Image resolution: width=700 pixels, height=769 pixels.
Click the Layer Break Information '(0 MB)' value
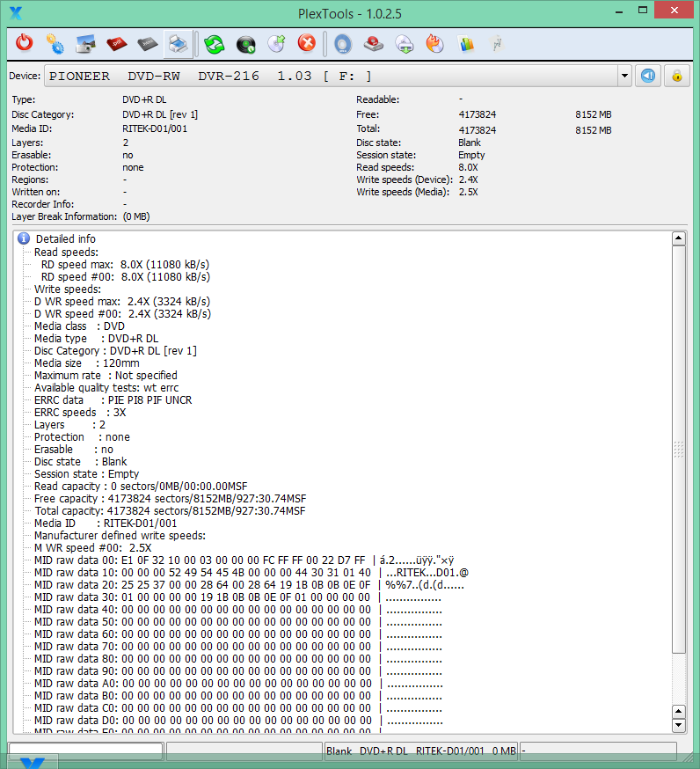pos(136,216)
